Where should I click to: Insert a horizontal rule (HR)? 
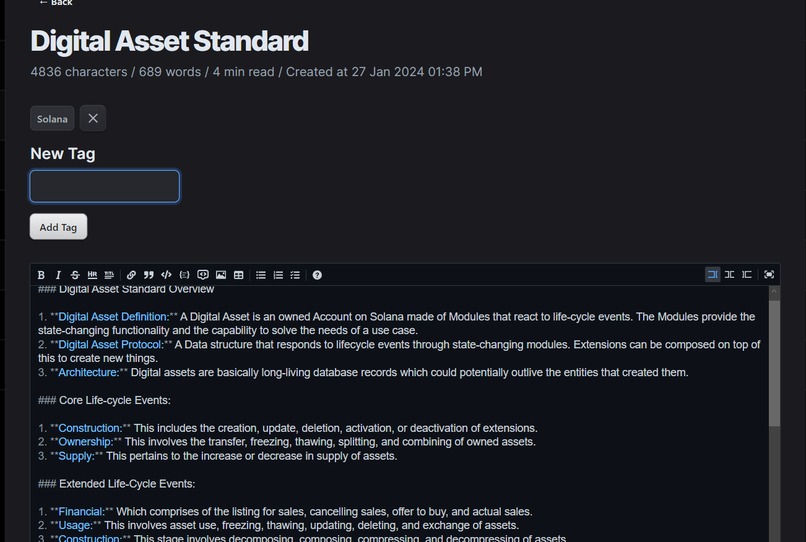[92, 275]
